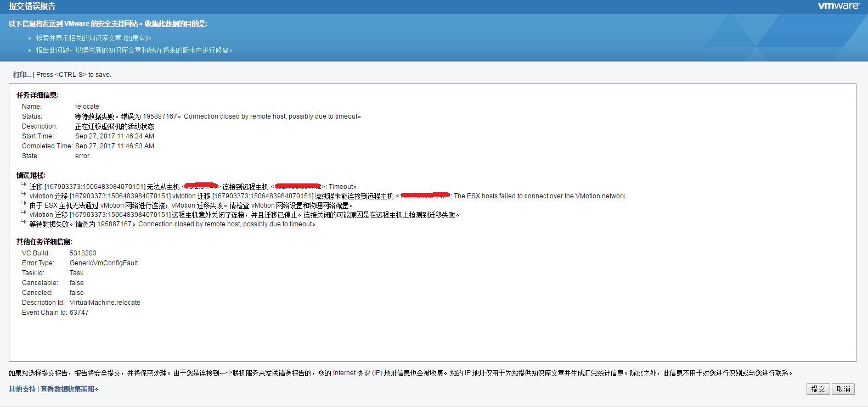
Task: Click the error line starting 由于 ESX 主机无法通过
Action: point(191,205)
